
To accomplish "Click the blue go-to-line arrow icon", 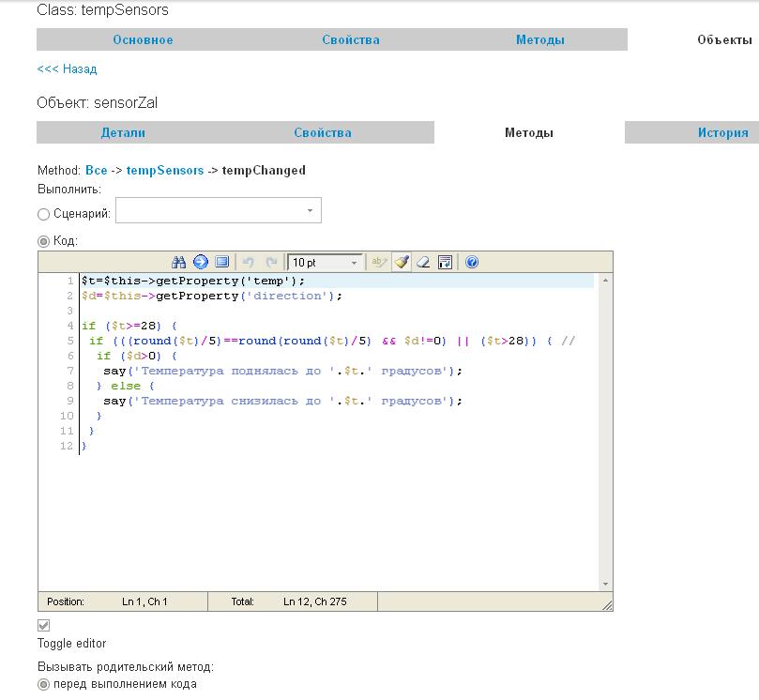I will click(201, 263).
